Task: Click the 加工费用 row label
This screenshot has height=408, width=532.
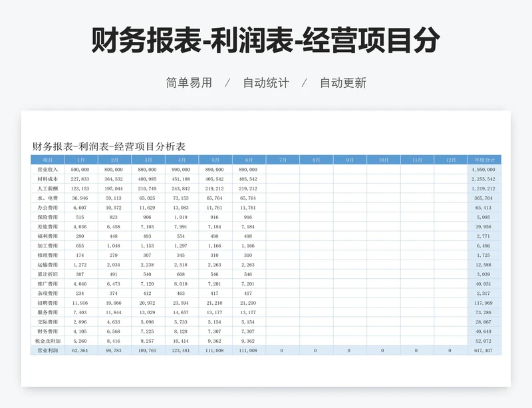Action: (x=47, y=246)
